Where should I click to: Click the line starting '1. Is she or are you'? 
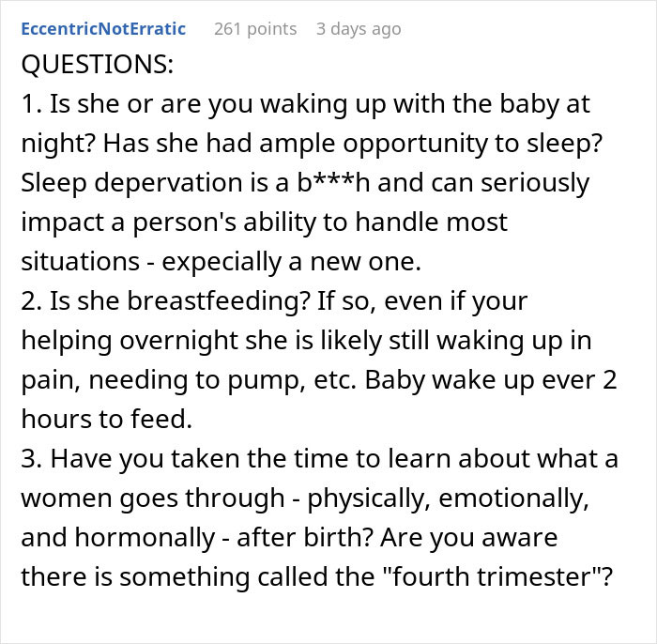click(306, 104)
